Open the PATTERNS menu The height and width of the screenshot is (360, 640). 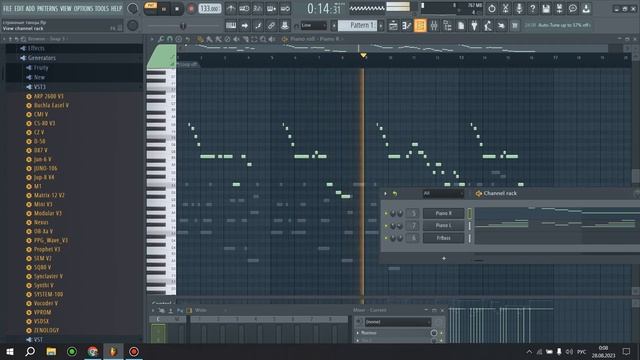[x=48, y=8]
